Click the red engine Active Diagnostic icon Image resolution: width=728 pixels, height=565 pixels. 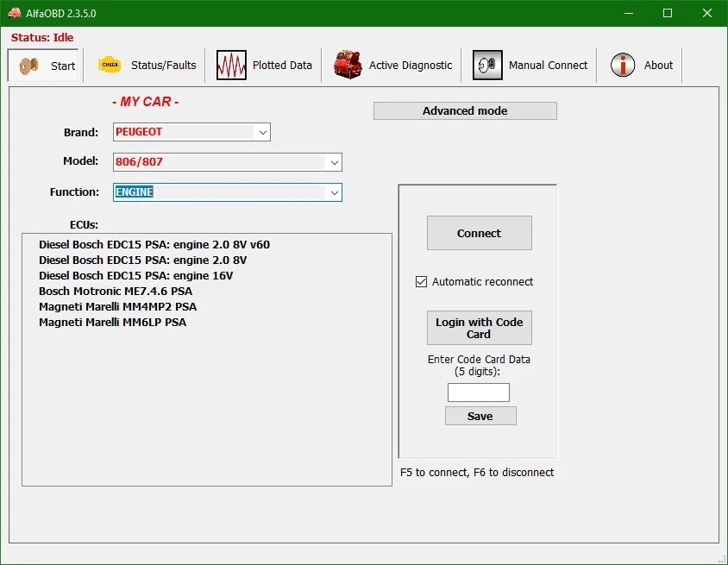pyautogui.click(x=348, y=65)
